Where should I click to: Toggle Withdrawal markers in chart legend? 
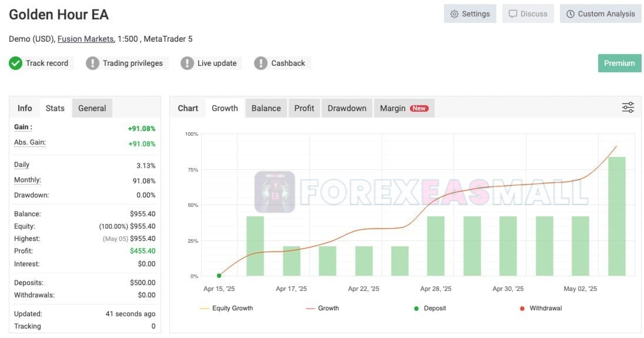tap(541, 308)
